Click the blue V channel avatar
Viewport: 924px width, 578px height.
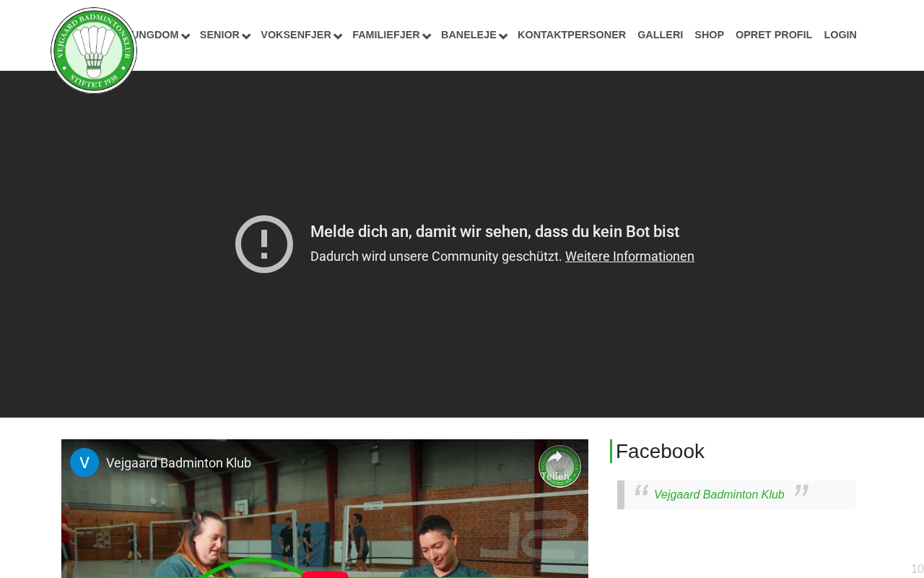coord(84,462)
